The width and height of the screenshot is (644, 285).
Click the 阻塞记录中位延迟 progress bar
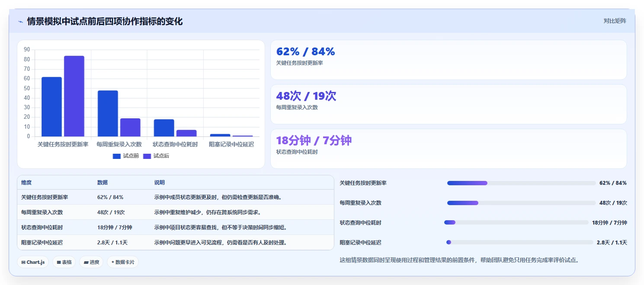point(519,242)
